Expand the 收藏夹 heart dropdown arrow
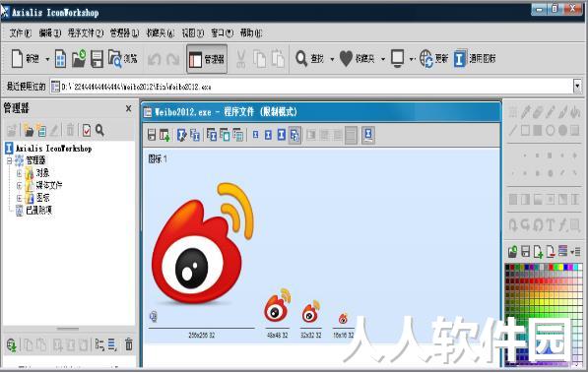Image resolution: width=588 pixels, height=373 pixels. tap(383, 59)
